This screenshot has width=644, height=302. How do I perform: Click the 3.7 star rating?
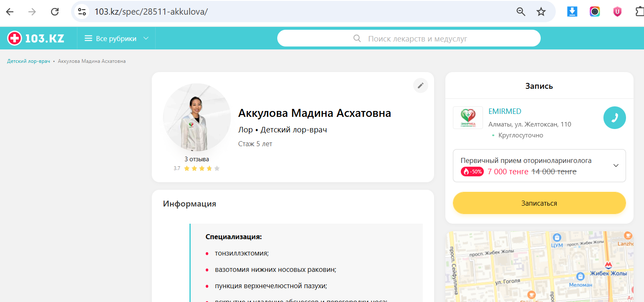click(x=197, y=168)
